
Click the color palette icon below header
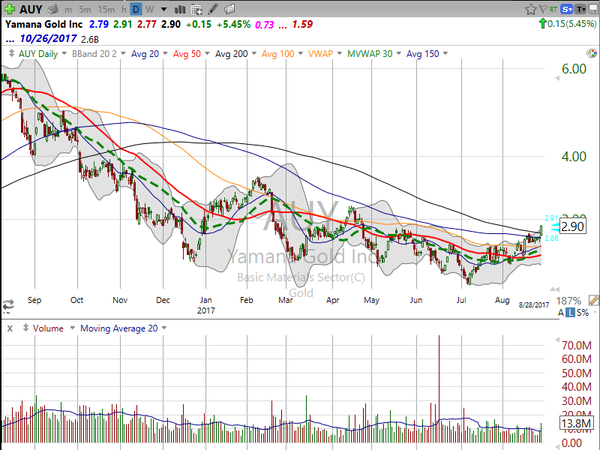pyautogui.click(x=591, y=53)
